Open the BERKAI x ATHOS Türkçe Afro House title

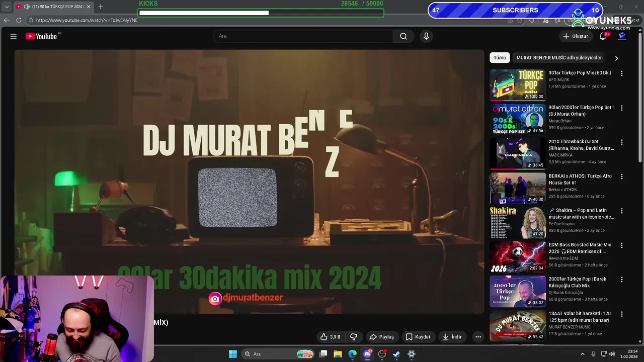[580, 179]
